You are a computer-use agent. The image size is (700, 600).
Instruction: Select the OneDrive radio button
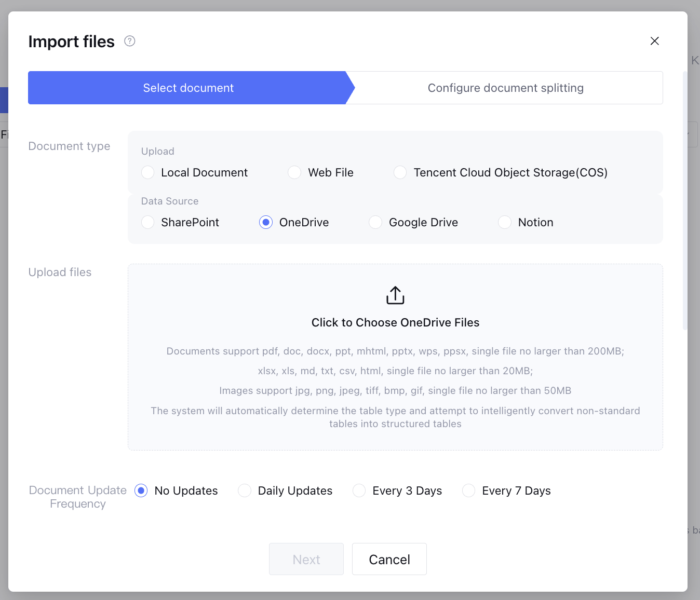(x=266, y=222)
